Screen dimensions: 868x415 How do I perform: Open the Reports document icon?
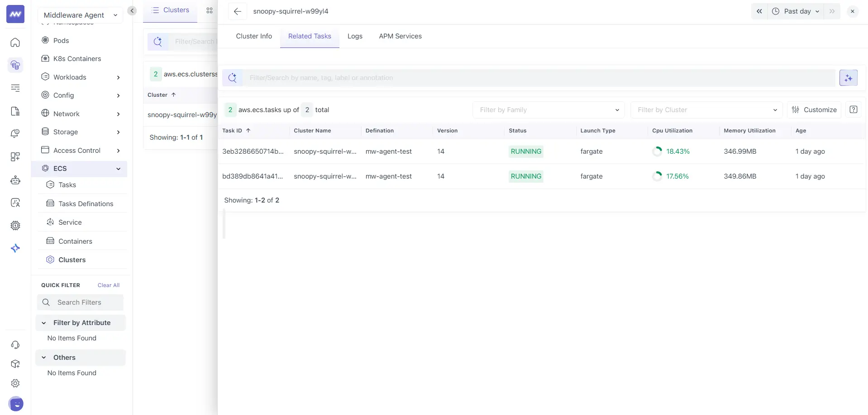[15, 111]
